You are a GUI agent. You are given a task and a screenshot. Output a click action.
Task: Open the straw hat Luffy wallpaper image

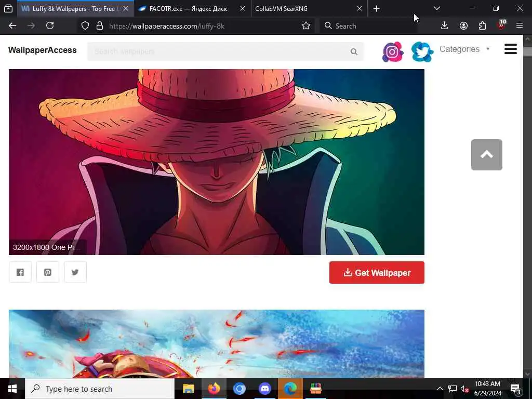tap(217, 162)
